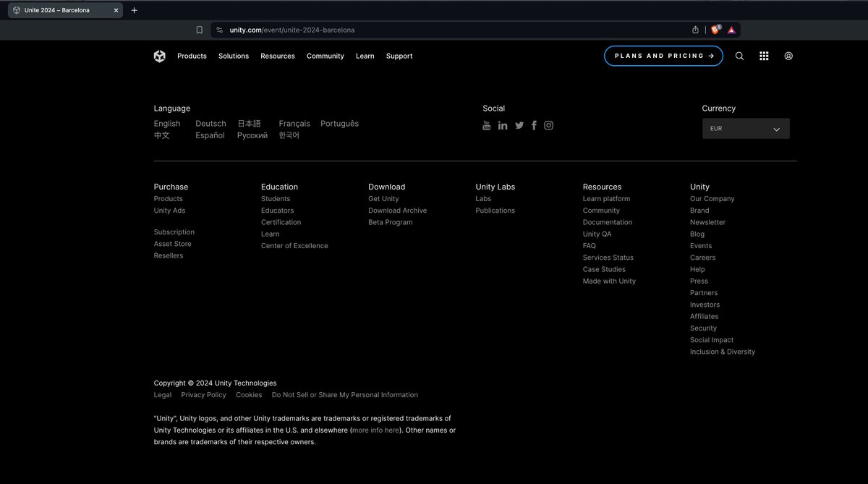Open Subscription link under Purchase
868x484 pixels.
coord(174,232)
